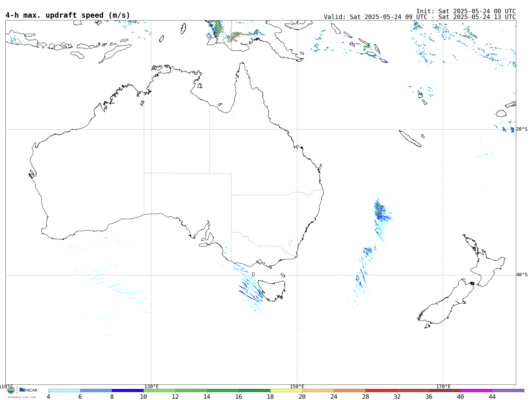Click the colorbar tick label '16'
This screenshot has height=400, width=532.
pos(239,397)
